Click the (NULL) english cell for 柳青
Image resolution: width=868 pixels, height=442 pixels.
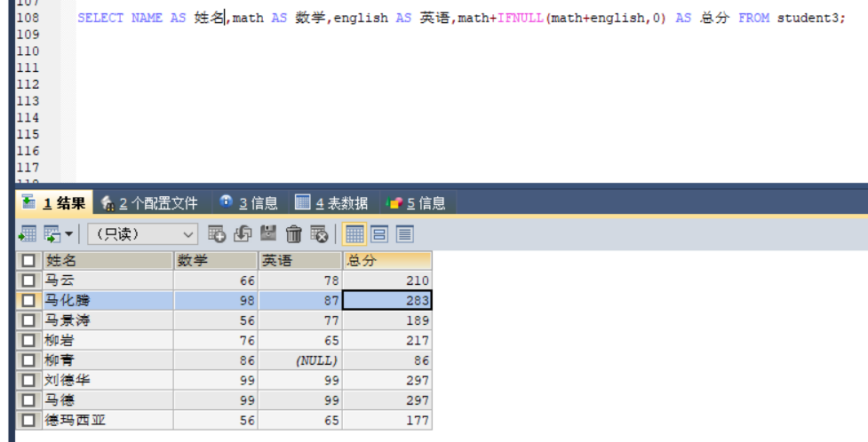(x=300, y=360)
